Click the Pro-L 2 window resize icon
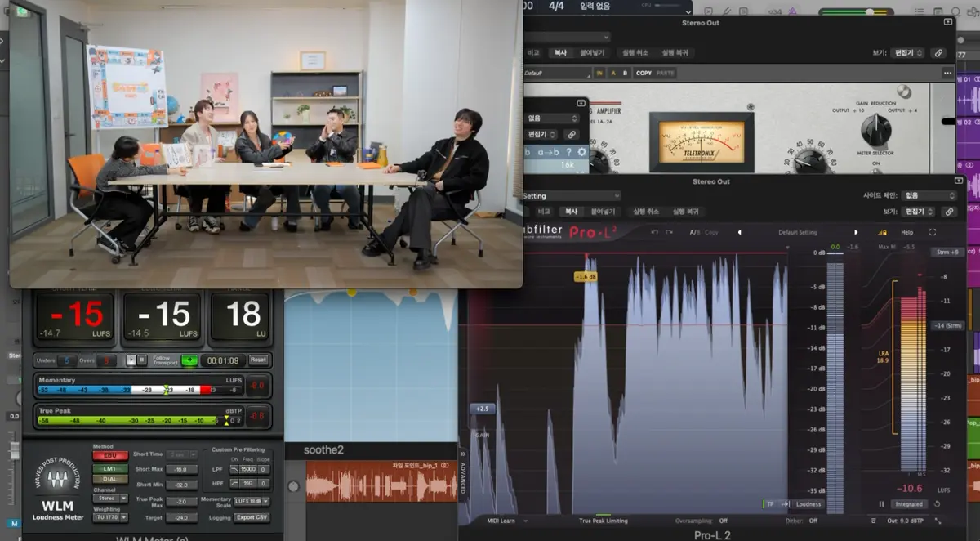The width and height of the screenshot is (980, 541). click(x=938, y=521)
